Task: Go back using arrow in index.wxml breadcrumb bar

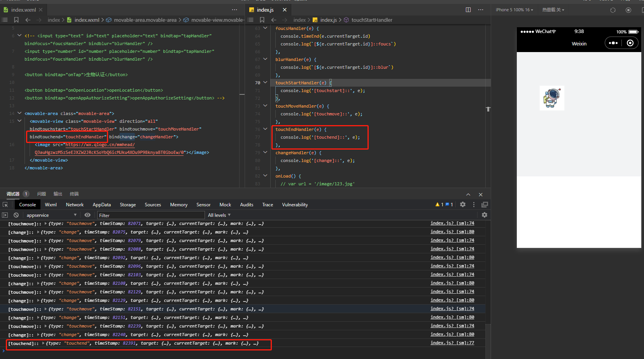Action: (x=28, y=20)
